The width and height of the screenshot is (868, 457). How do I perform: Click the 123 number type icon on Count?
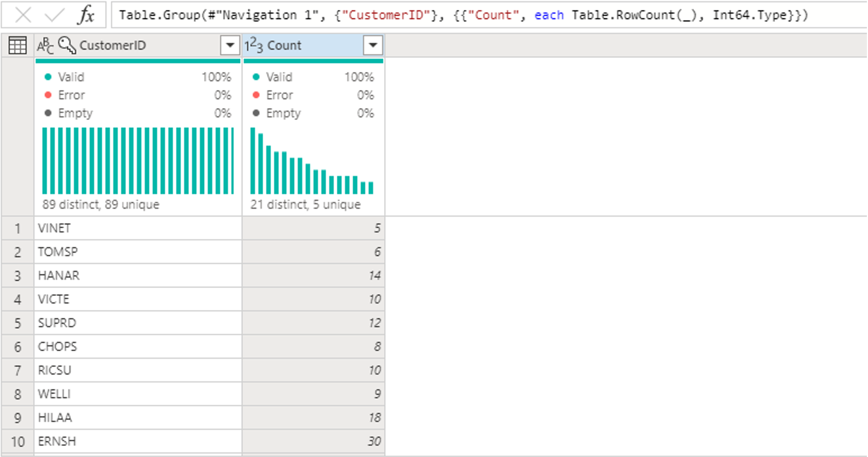coord(254,45)
